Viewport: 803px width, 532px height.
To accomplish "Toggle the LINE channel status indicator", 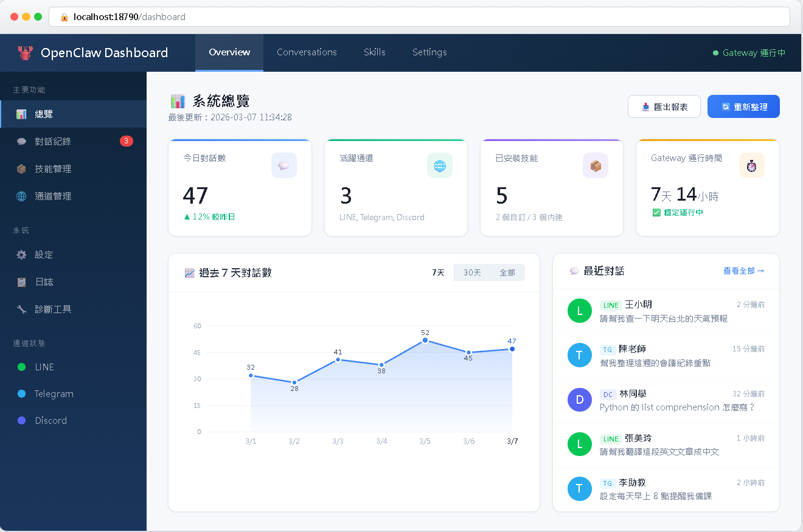I will [21, 367].
